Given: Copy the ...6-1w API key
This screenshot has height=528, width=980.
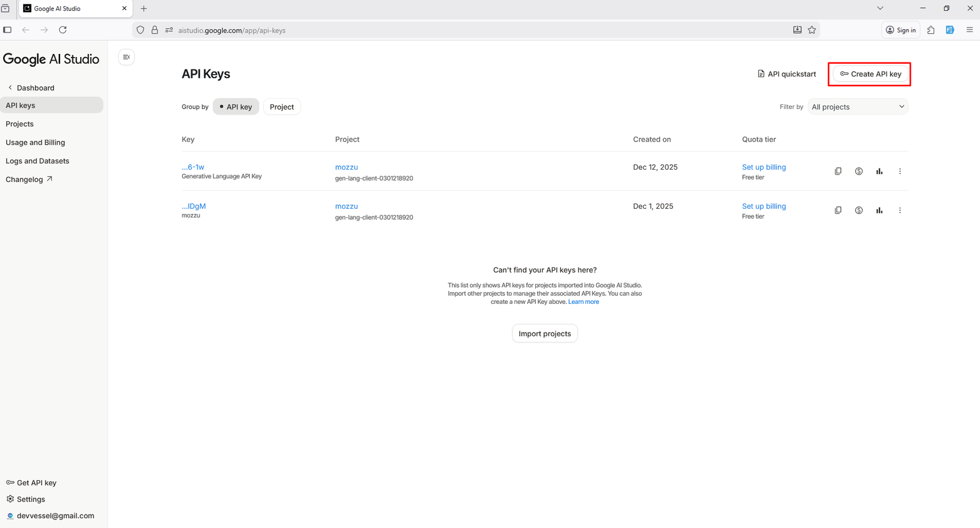Looking at the screenshot, I should pyautogui.click(x=838, y=172).
